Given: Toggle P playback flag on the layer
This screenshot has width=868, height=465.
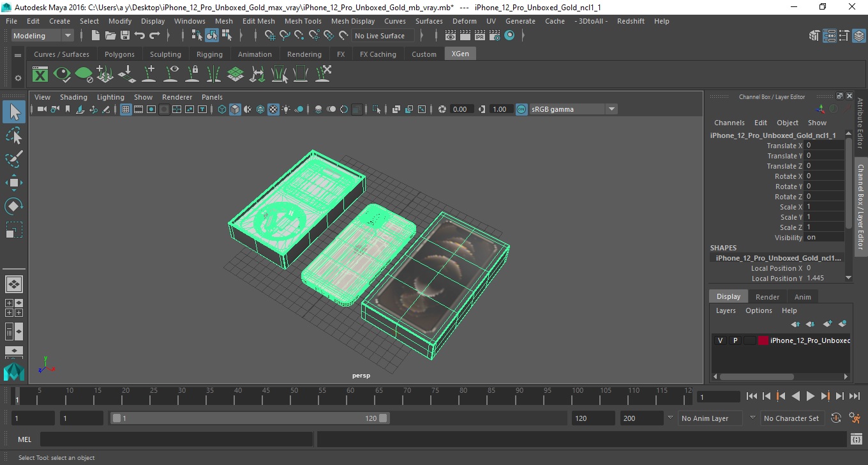Looking at the screenshot, I should (x=735, y=340).
